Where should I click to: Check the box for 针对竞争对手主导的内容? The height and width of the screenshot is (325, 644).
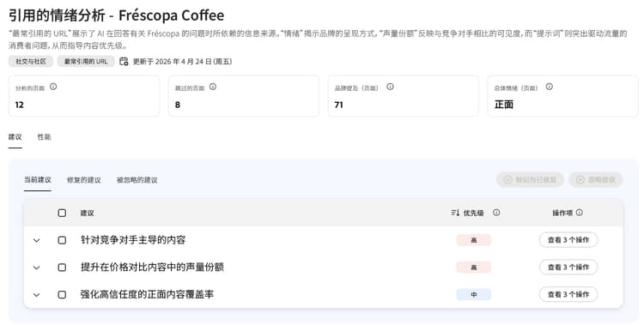(x=62, y=240)
